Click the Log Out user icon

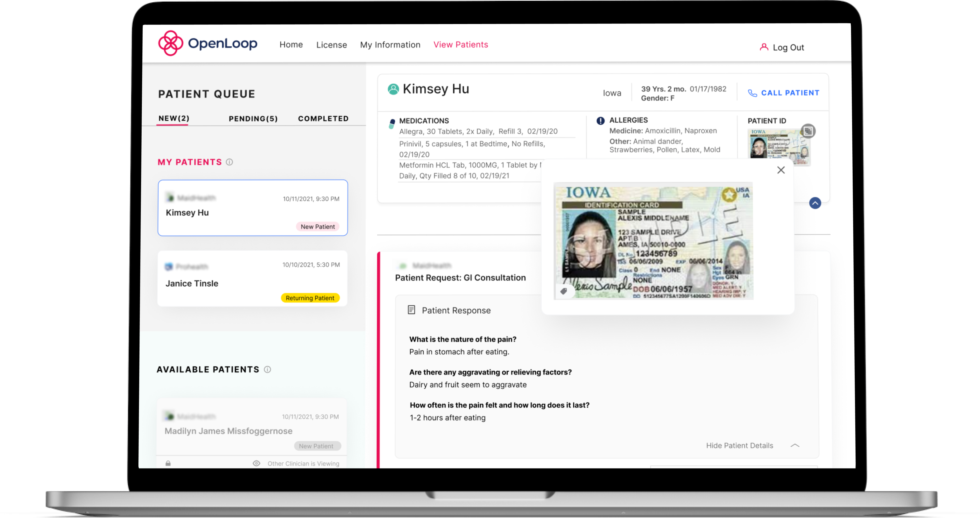click(763, 47)
